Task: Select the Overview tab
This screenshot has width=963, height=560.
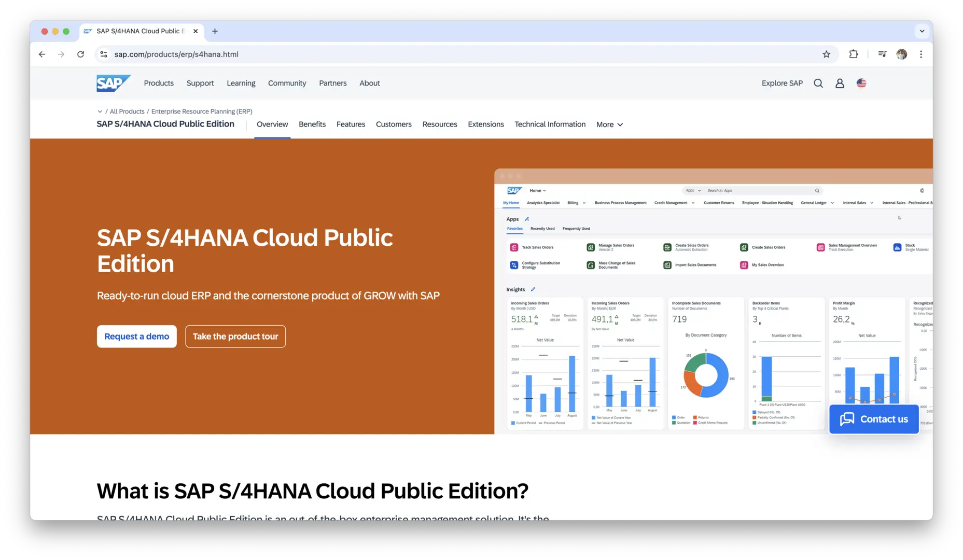Action: pos(272,124)
